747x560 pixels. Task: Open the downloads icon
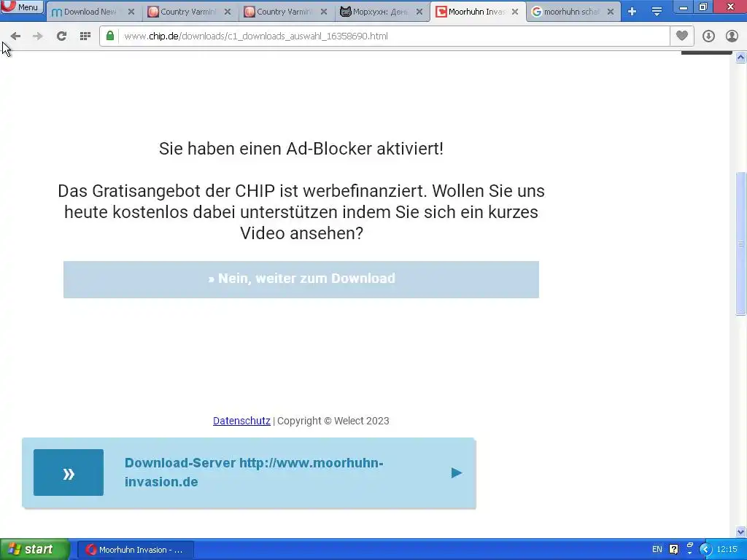pyautogui.click(x=708, y=36)
